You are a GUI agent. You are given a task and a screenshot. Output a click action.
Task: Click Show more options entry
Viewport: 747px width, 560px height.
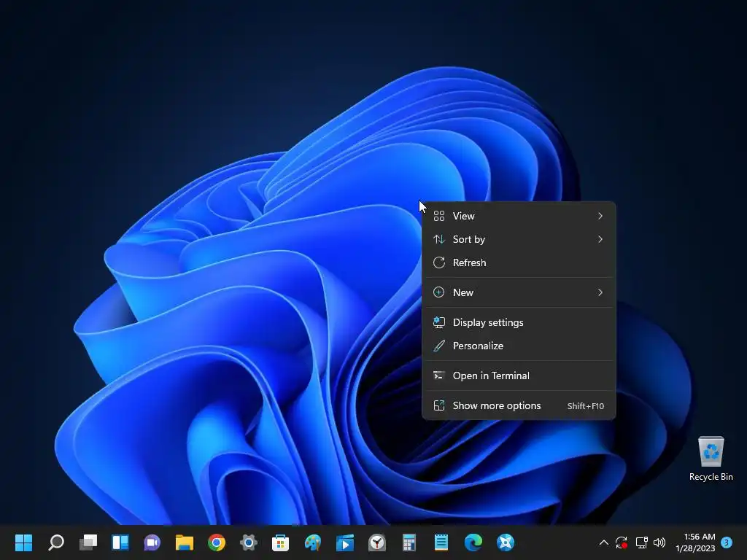[519, 405]
